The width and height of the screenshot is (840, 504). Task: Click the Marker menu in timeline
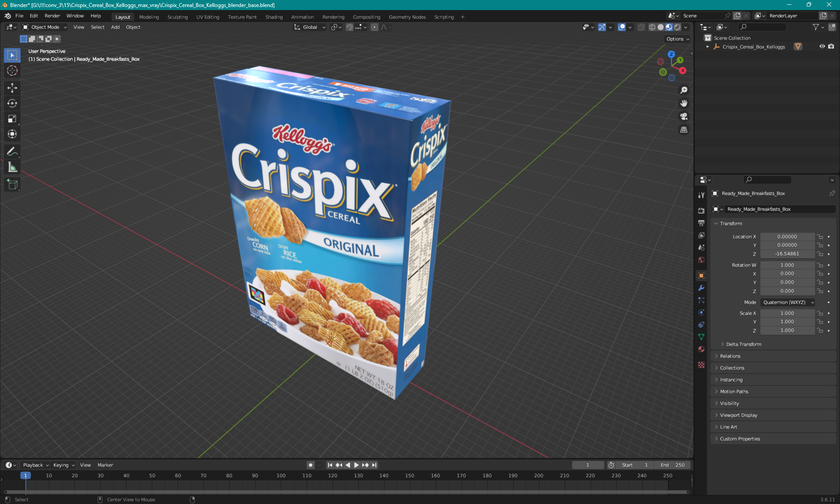point(105,465)
